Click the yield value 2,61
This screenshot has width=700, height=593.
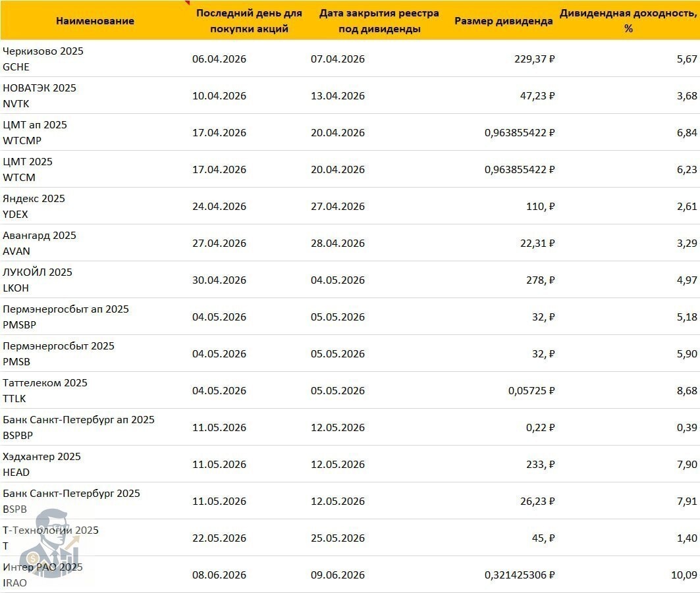click(x=687, y=207)
